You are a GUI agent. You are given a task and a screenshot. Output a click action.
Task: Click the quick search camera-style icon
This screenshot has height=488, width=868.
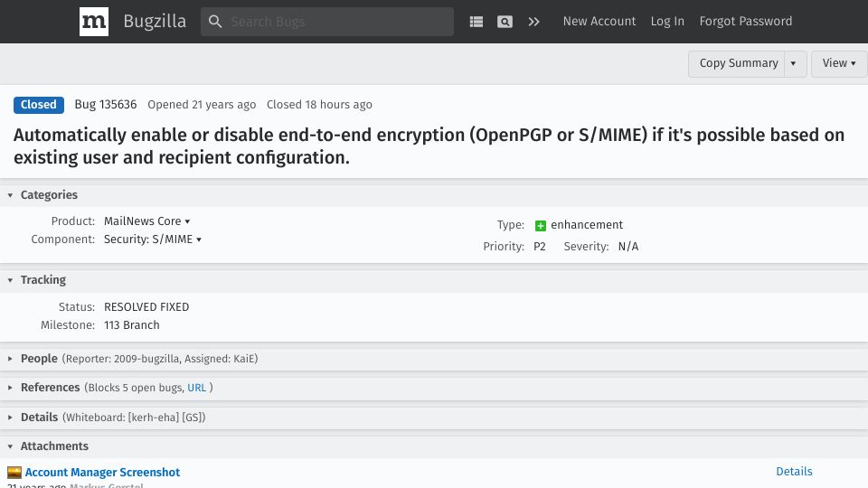(505, 22)
